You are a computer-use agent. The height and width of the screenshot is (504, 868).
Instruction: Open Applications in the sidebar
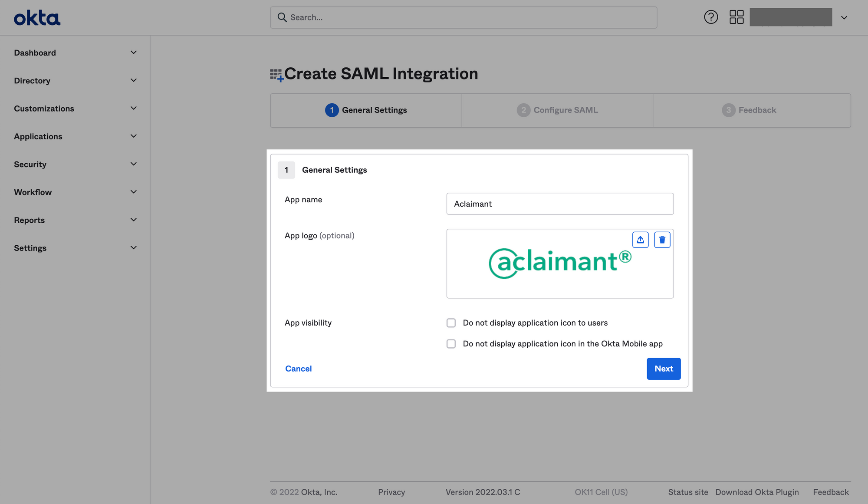pos(38,137)
